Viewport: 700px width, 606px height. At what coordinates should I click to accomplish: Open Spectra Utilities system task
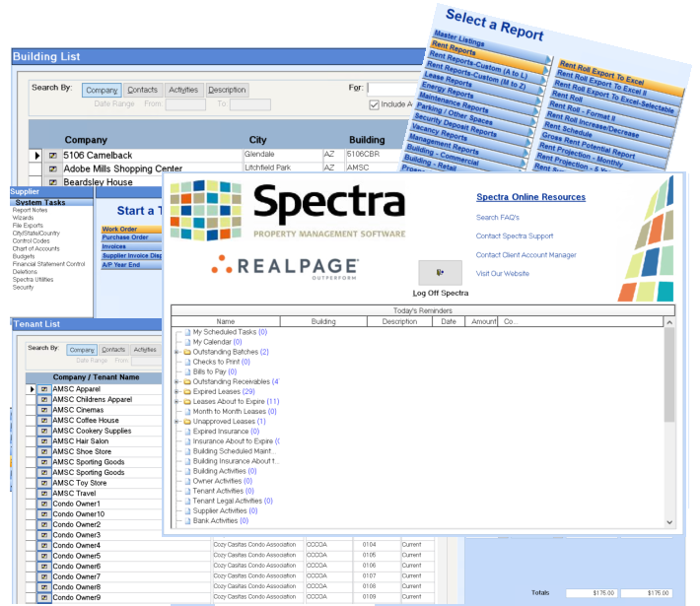click(34, 280)
